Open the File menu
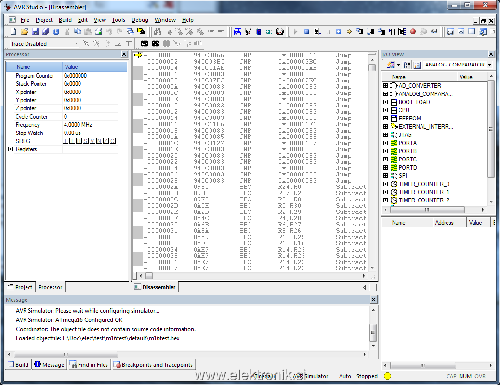This screenshot has width=500, height=385. [25, 20]
